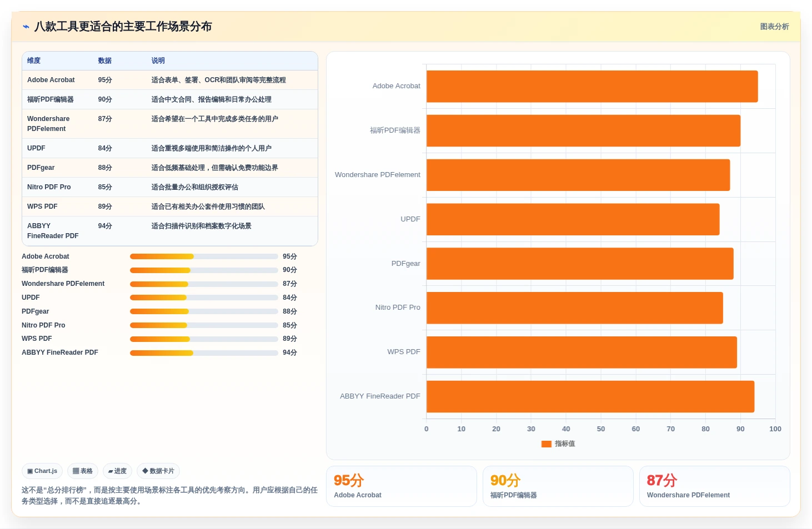Click the 福昕PDF编辑器 progress bar
This screenshot has width=812, height=529.
coord(204,270)
